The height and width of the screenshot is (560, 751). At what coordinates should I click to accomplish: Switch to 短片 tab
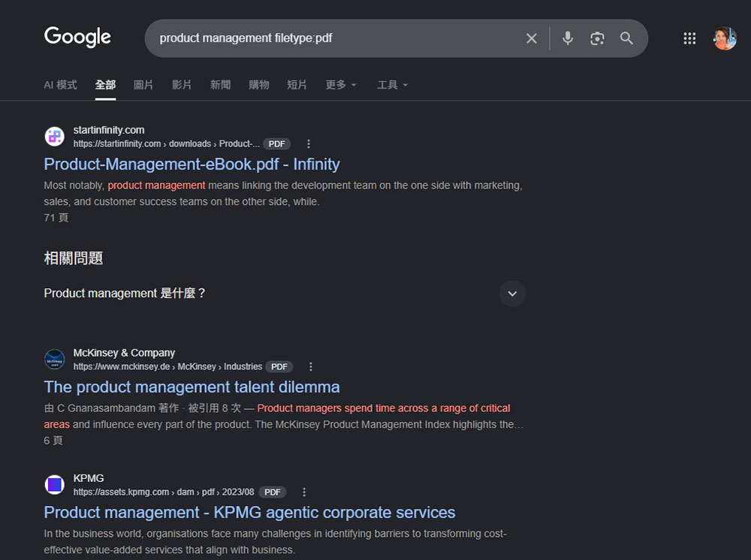tap(297, 85)
